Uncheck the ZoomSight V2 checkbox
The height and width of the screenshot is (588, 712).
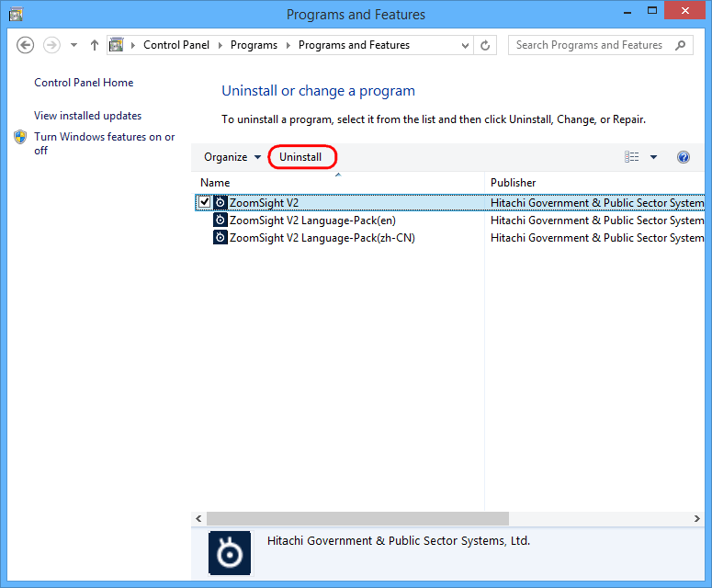click(x=204, y=202)
